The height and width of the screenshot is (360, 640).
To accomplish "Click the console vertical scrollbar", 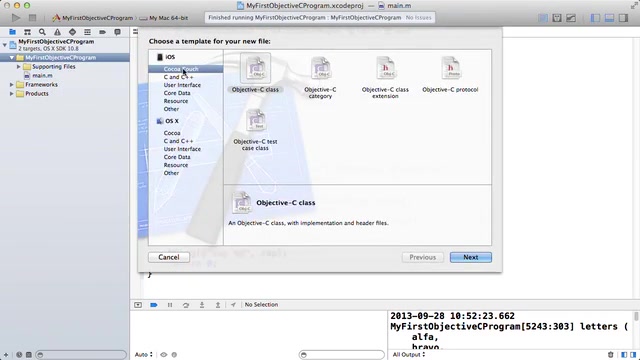I will (x=636, y=316).
